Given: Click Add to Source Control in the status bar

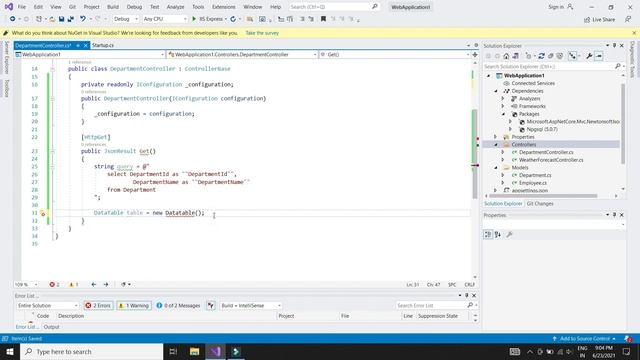Looking at the screenshot, I should pyautogui.click(x=584, y=339).
